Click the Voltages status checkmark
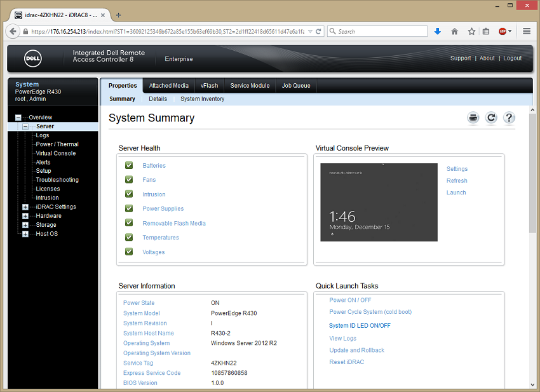Viewport: 540px width, 392px height. pyautogui.click(x=129, y=252)
